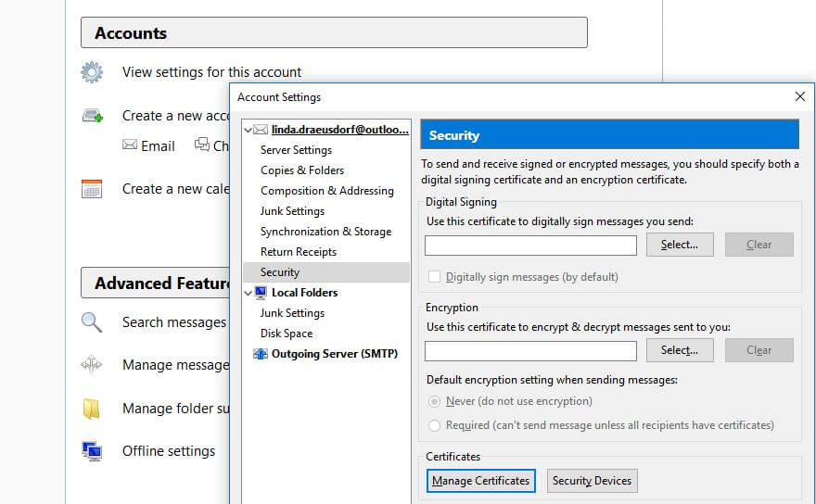
Task: Click the yellow folder subscriptions icon
Action: pyautogui.click(x=92, y=409)
